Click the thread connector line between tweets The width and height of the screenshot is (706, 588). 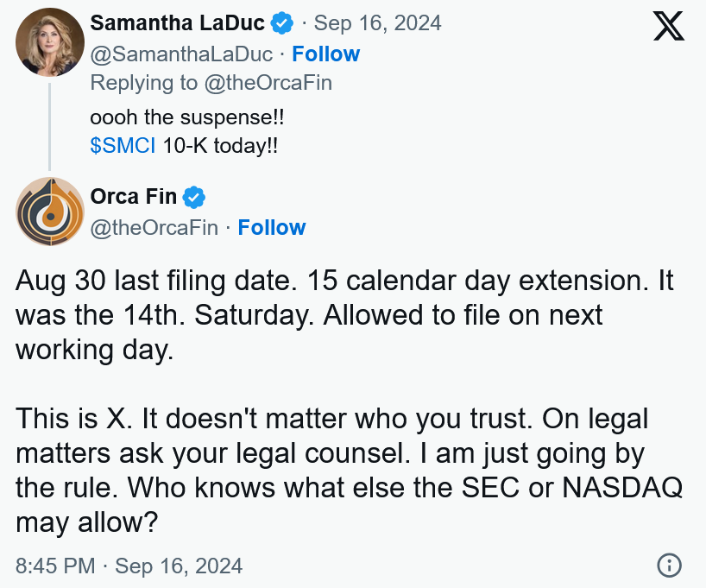click(x=49, y=127)
